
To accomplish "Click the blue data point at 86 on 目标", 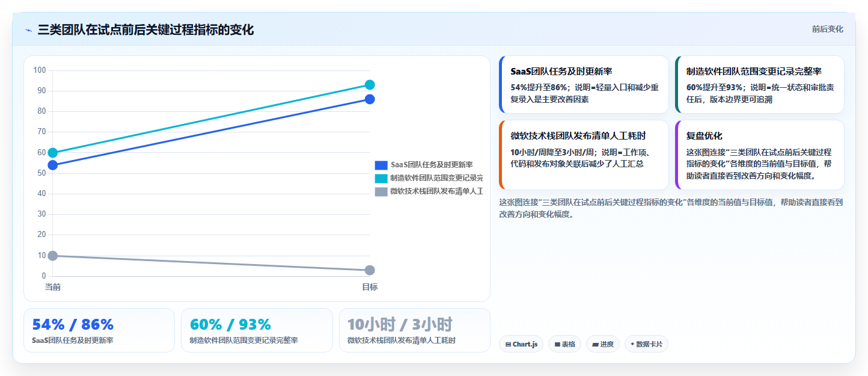I will point(370,99).
